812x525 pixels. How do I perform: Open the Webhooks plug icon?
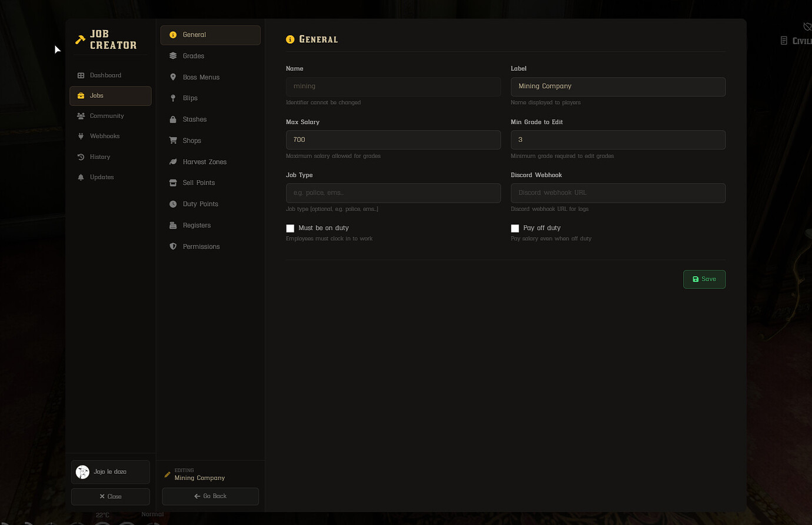point(81,136)
